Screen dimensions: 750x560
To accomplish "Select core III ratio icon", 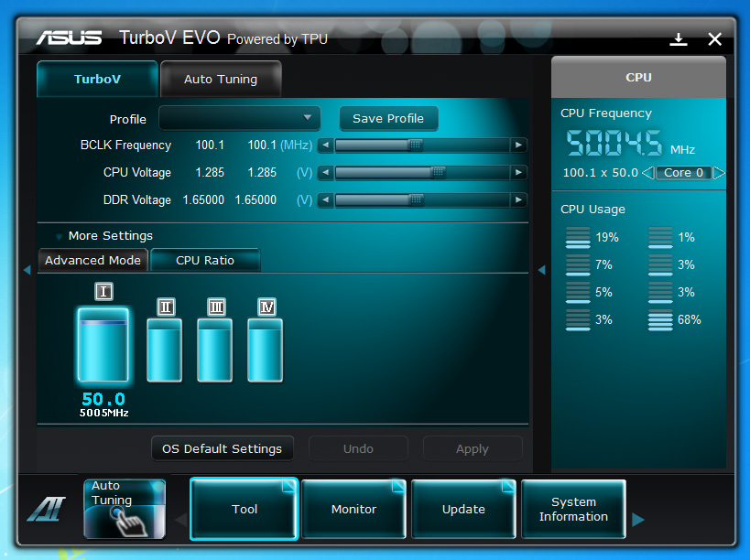I will [x=216, y=307].
